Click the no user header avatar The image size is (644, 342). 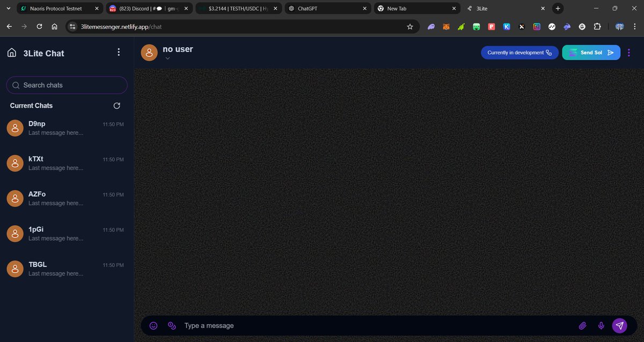coord(149,53)
